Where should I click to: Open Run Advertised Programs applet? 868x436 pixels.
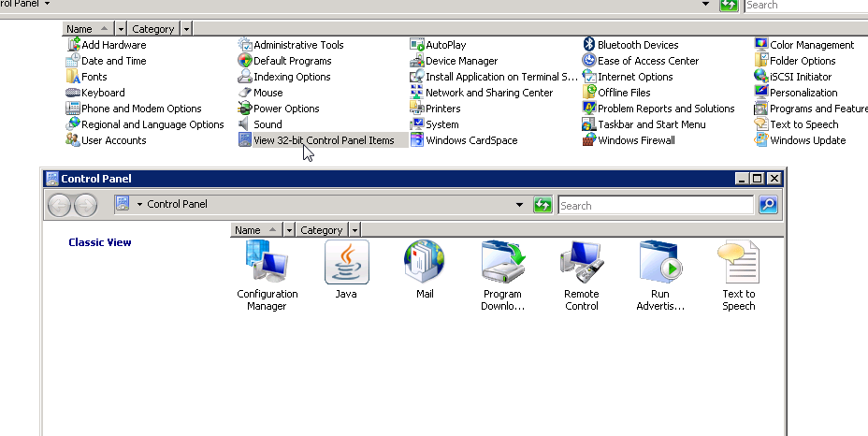[660, 275]
